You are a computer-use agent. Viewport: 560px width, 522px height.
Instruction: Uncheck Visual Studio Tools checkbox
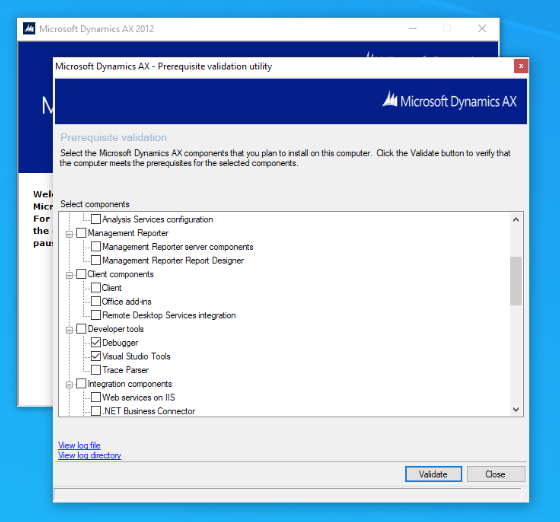96,356
